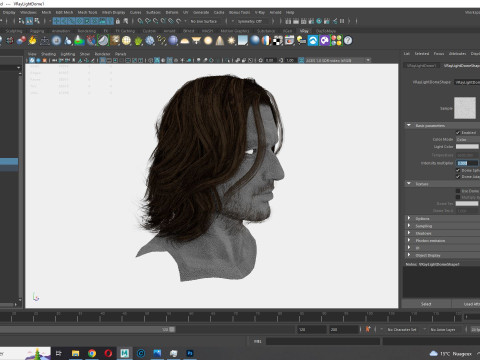This screenshot has height=360, width=480.
Task: Open the viewport Lighting menu
Action: click(x=68, y=54)
